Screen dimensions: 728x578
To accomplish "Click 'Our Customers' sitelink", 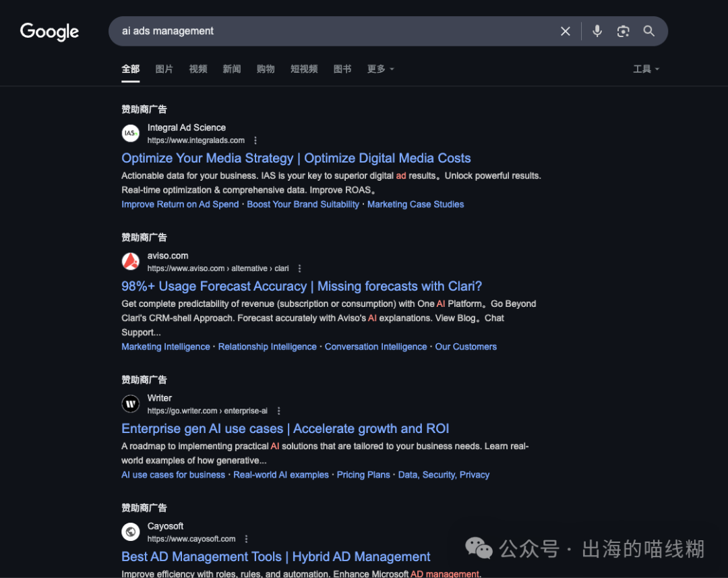I will pos(466,347).
